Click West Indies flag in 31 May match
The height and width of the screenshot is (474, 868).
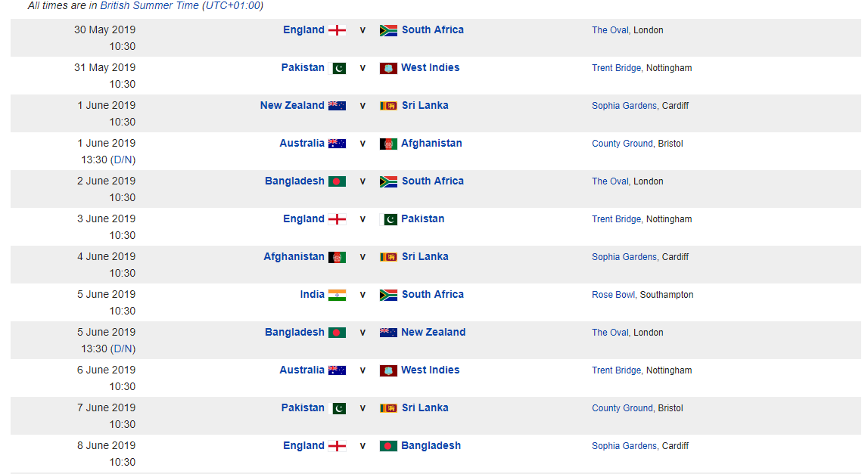[389, 68]
